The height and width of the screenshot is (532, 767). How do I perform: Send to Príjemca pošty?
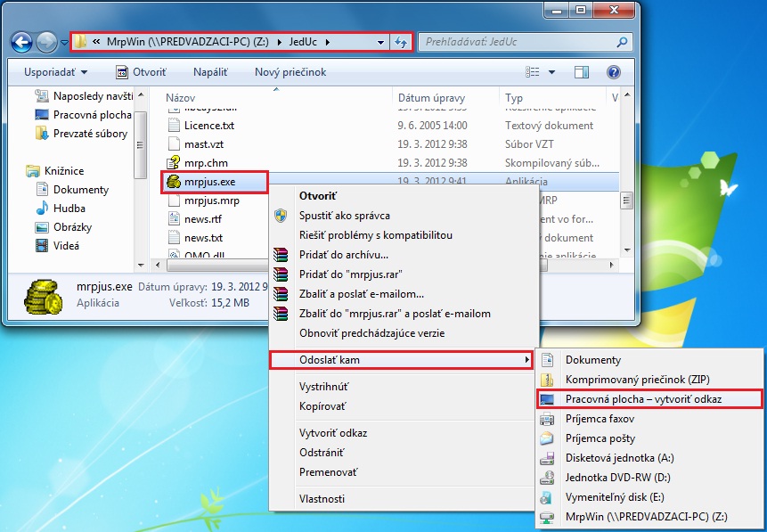coord(649,438)
